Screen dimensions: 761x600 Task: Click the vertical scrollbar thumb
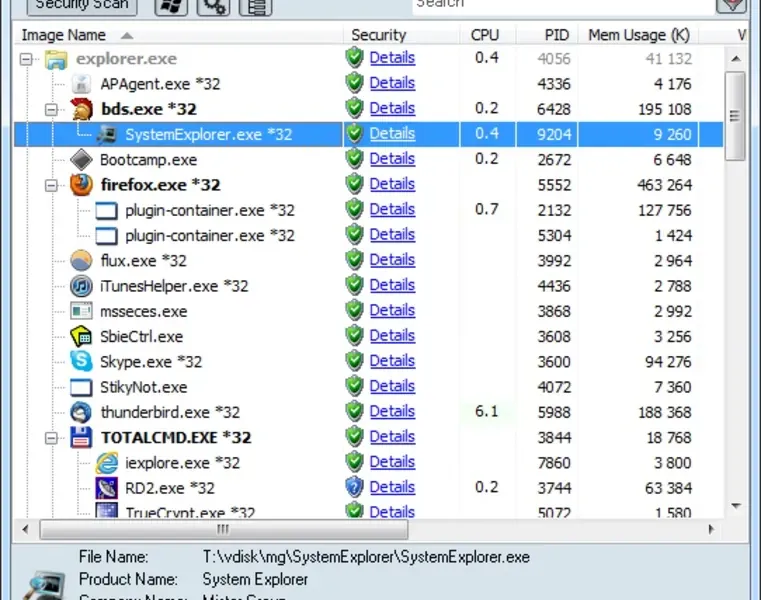[x=735, y=116]
